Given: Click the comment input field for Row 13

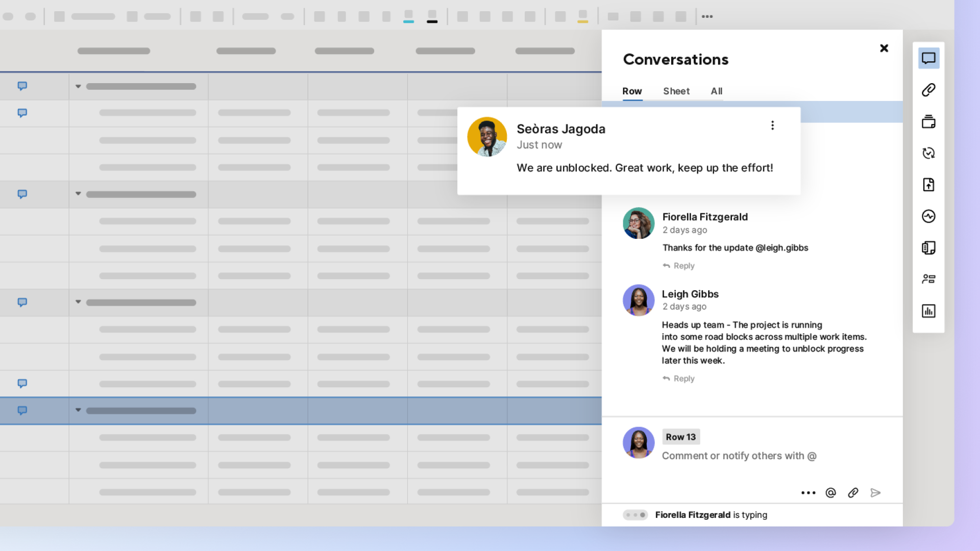Looking at the screenshot, I should point(739,456).
